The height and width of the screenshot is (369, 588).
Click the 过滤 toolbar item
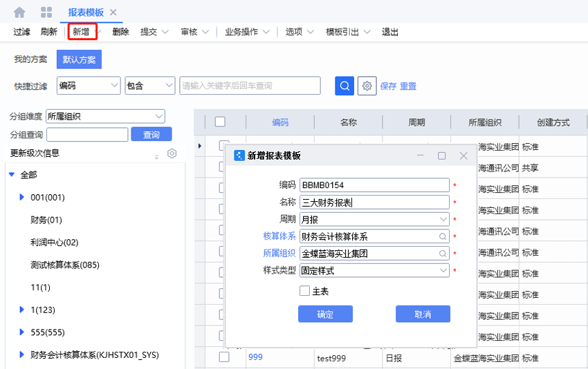[21, 32]
